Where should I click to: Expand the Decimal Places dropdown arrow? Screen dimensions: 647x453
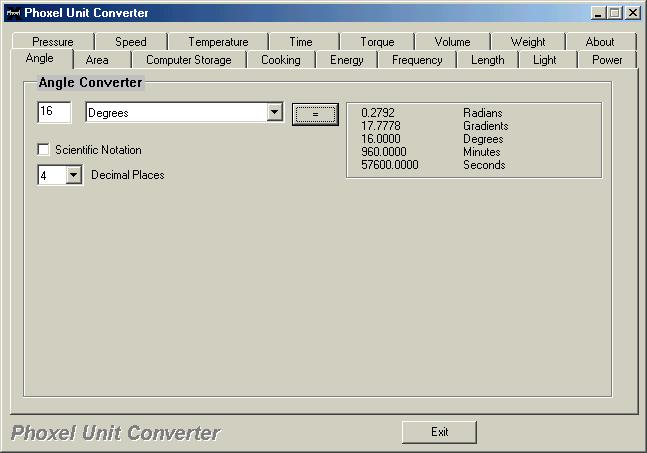pyautogui.click(x=73, y=175)
